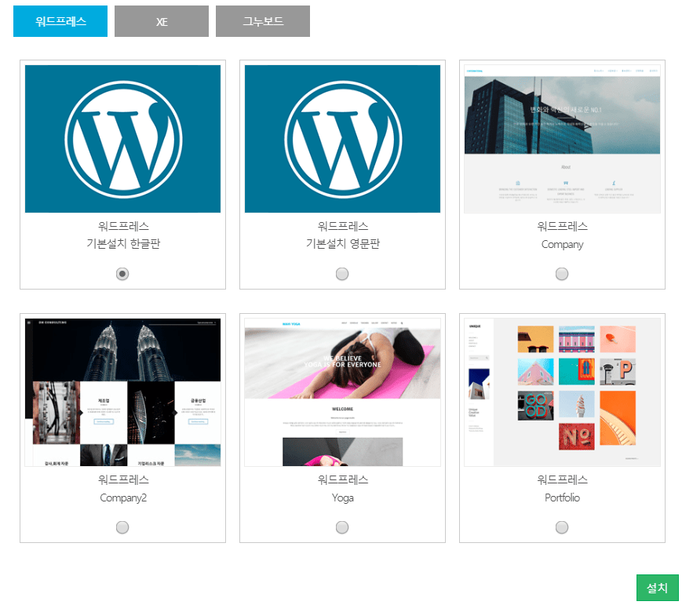
Task: Click the '기본설치 한글판' label text
Action: click(x=123, y=243)
